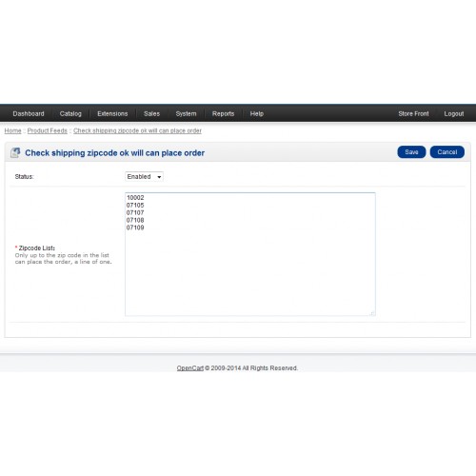Open the Catalog menu
The width and height of the screenshot is (476, 476).
pos(70,113)
